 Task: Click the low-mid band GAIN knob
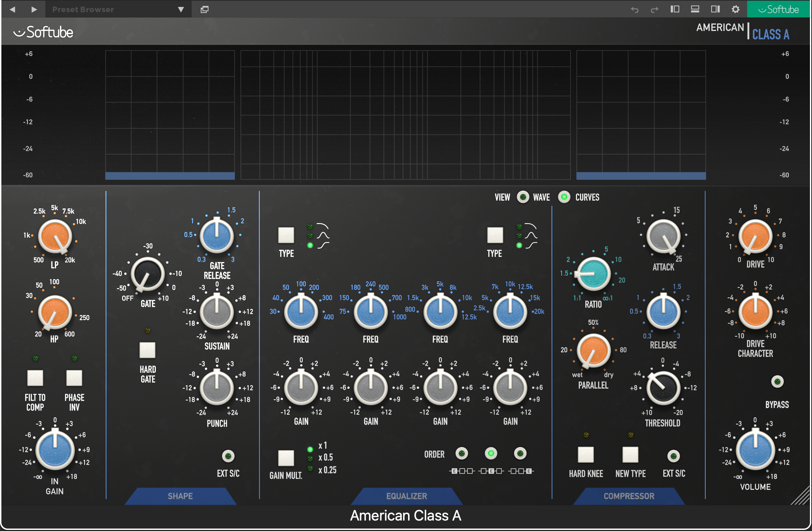tap(370, 387)
